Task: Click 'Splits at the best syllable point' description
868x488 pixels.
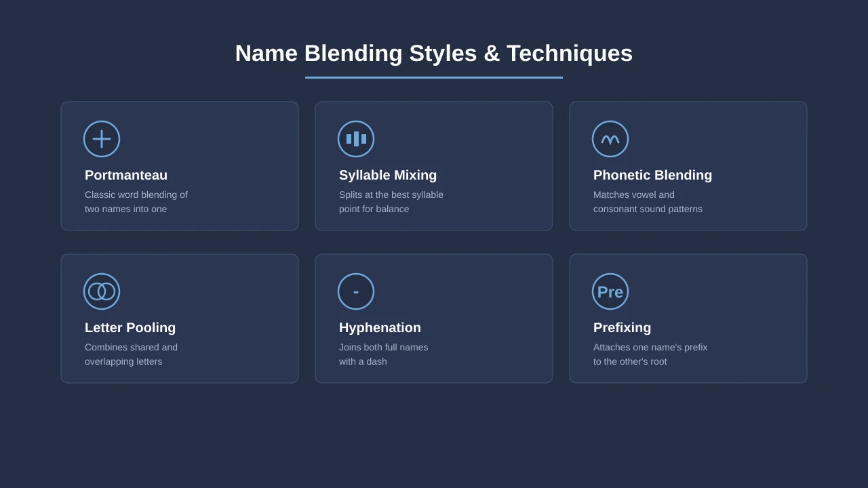Action: click(x=391, y=202)
